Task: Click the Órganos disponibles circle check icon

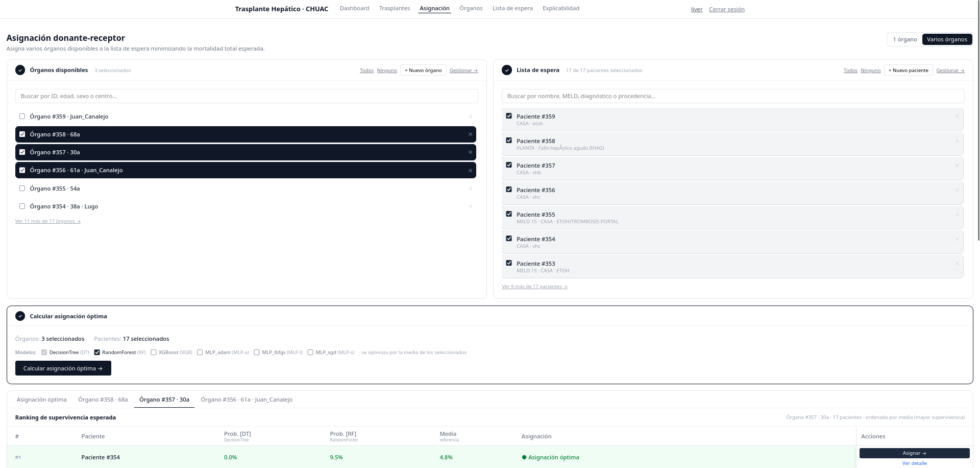Action: [x=20, y=70]
